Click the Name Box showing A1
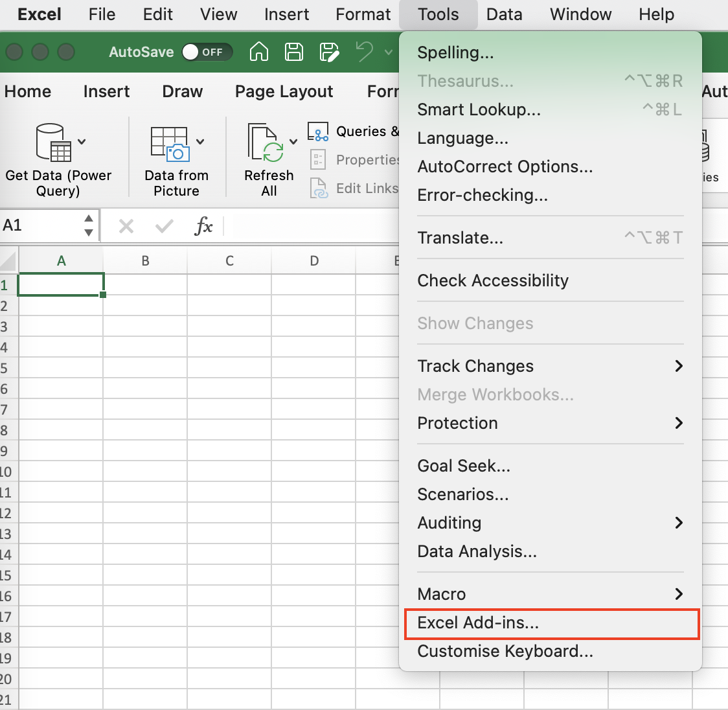Screen dimensions: 728x710 point(41,225)
